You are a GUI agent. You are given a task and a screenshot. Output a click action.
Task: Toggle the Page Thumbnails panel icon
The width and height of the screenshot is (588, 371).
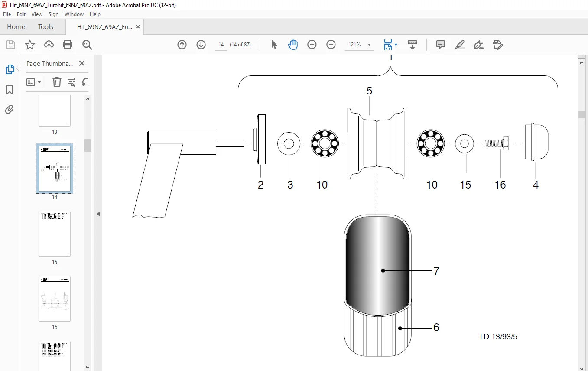pos(10,69)
